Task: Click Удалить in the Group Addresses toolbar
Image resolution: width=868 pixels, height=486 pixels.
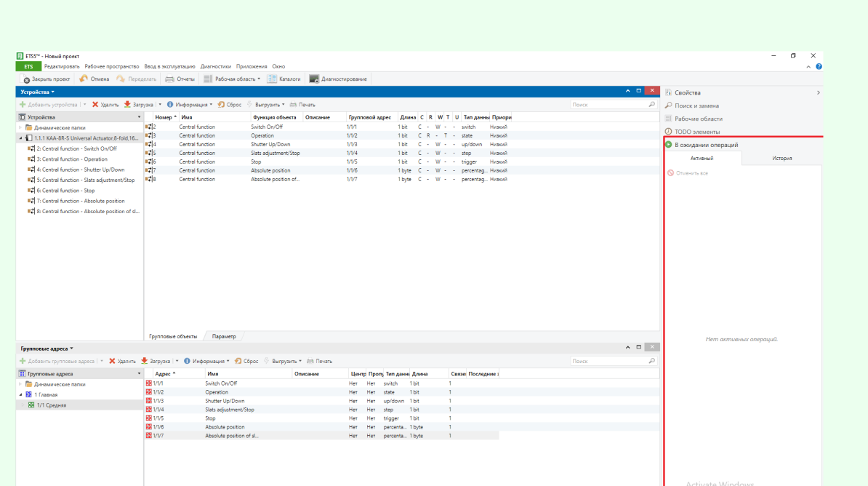Action: click(x=122, y=362)
